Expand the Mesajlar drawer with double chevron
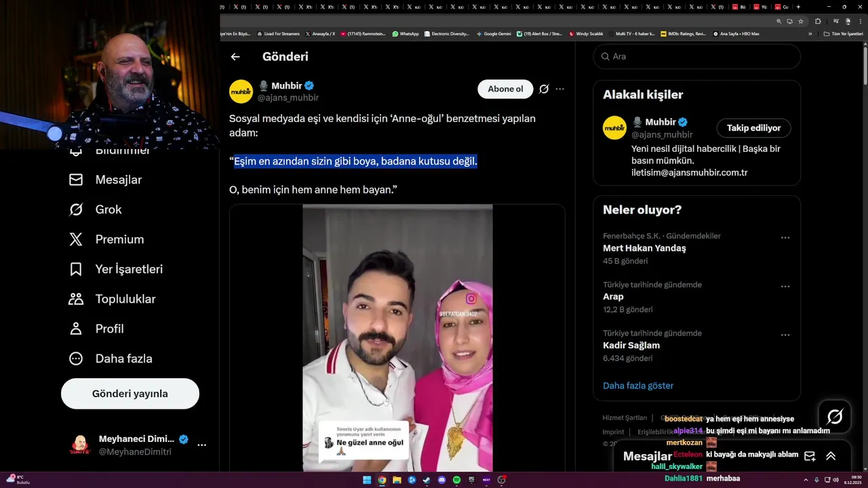 coord(831,456)
